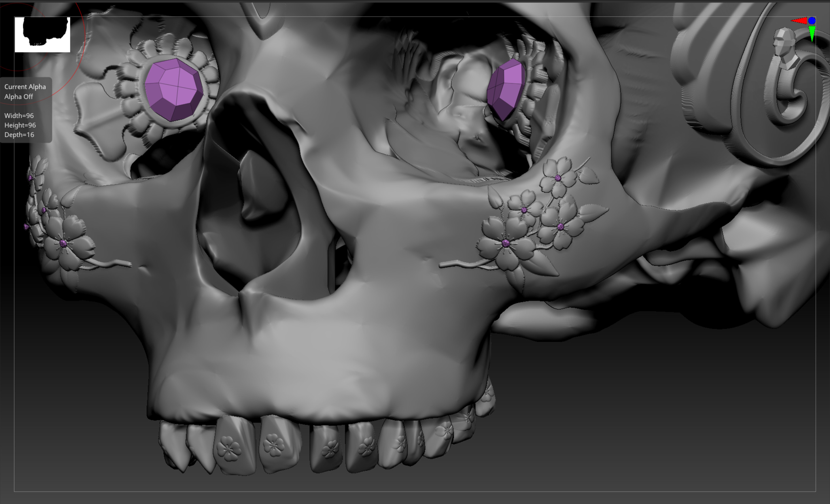Image resolution: width=830 pixels, height=504 pixels.
Task: Click the 'Alpha Off' text in tooltip
Action: click(19, 97)
